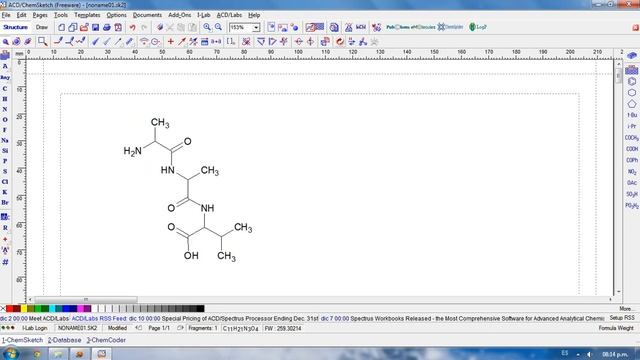Select the Sulfur atom in the left palette

click(5, 171)
